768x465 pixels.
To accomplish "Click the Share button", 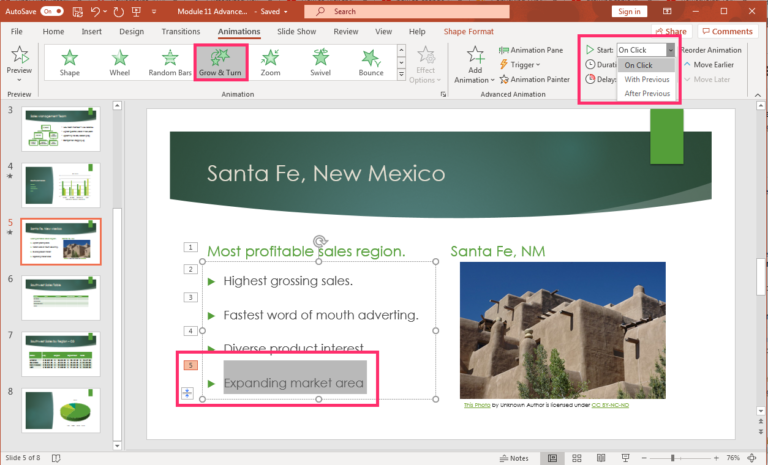I will pos(669,32).
